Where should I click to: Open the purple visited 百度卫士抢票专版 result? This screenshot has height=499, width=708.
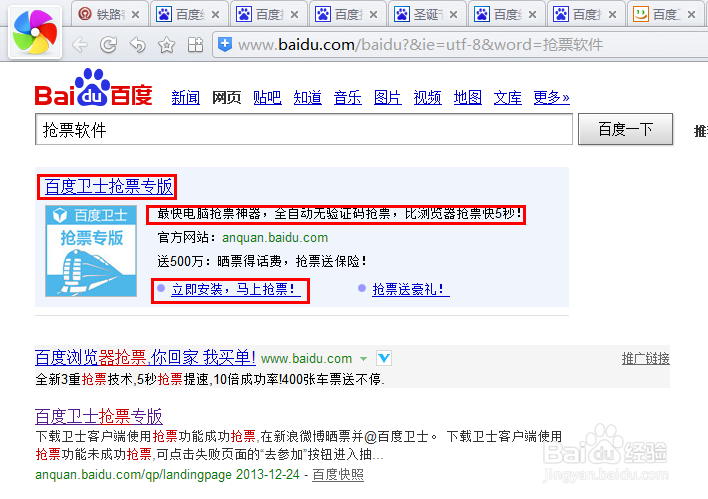[98, 416]
